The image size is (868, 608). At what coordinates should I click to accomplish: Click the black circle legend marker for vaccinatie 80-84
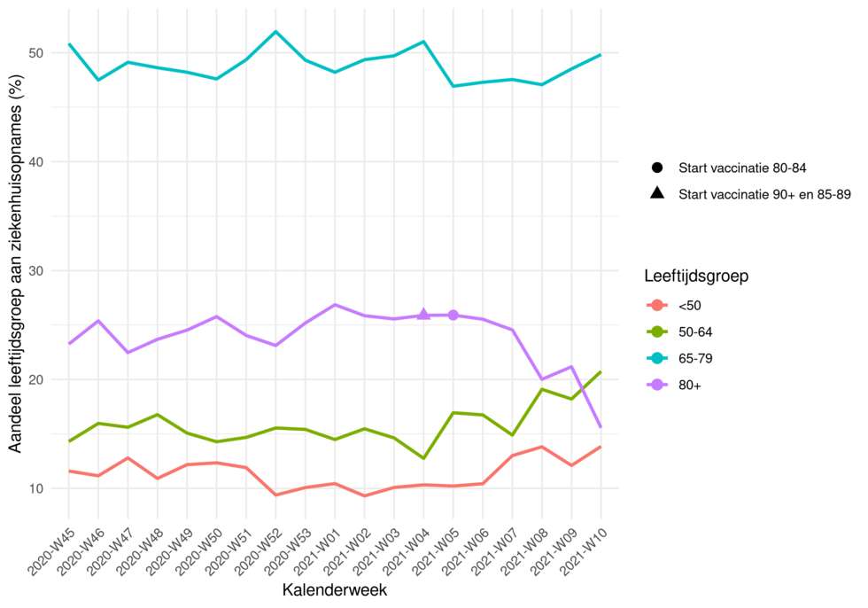click(657, 168)
